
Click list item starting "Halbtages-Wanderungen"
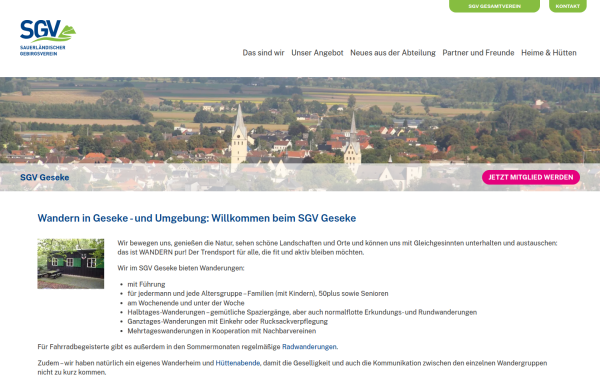[302, 312]
